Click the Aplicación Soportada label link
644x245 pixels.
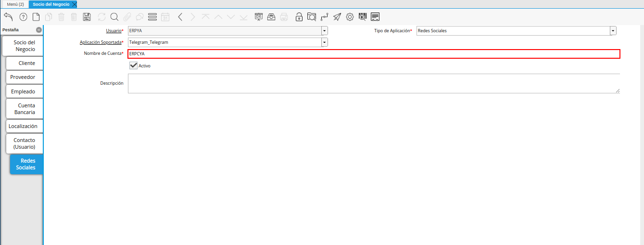pos(101,42)
